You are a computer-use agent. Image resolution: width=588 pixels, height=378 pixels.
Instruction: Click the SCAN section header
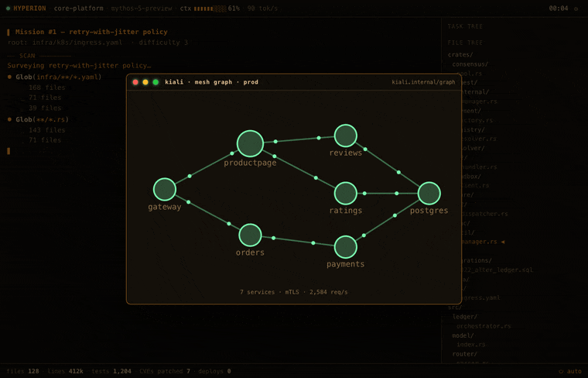(x=27, y=56)
